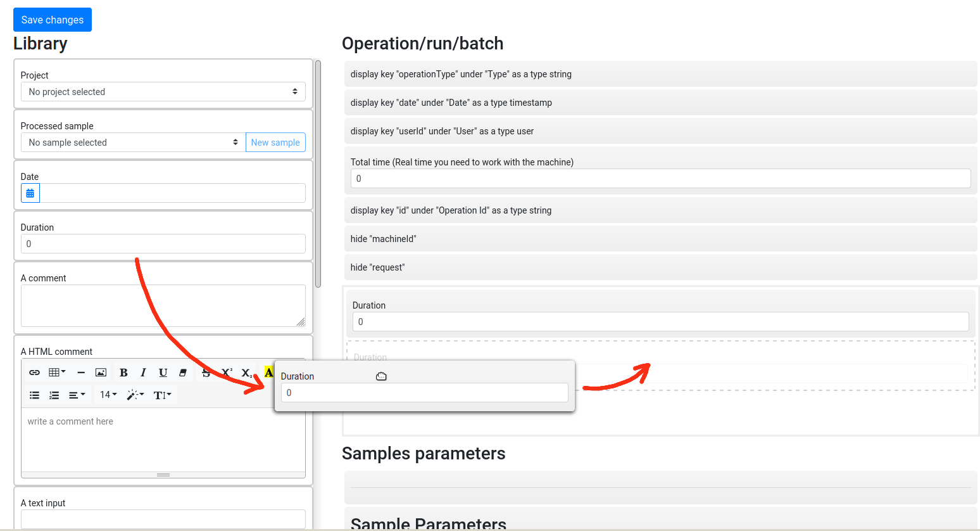The width and height of the screenshot is (980, 531).
Task: Apply underline formatting
Action: point(163,373)
